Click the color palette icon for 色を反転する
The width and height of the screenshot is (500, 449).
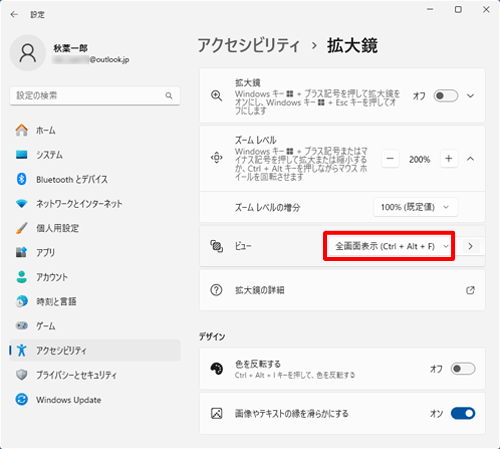point(217,369)
